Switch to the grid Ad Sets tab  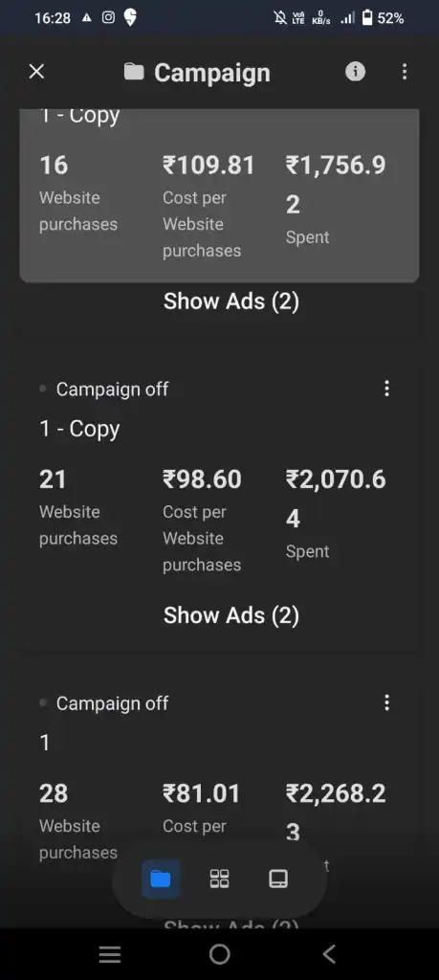point(219,879)
